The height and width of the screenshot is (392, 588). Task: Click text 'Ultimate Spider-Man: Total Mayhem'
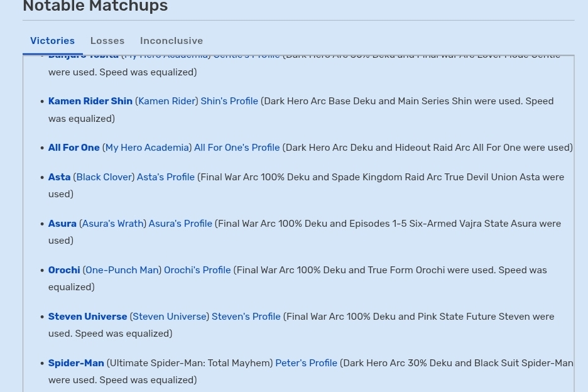(190, 362)
